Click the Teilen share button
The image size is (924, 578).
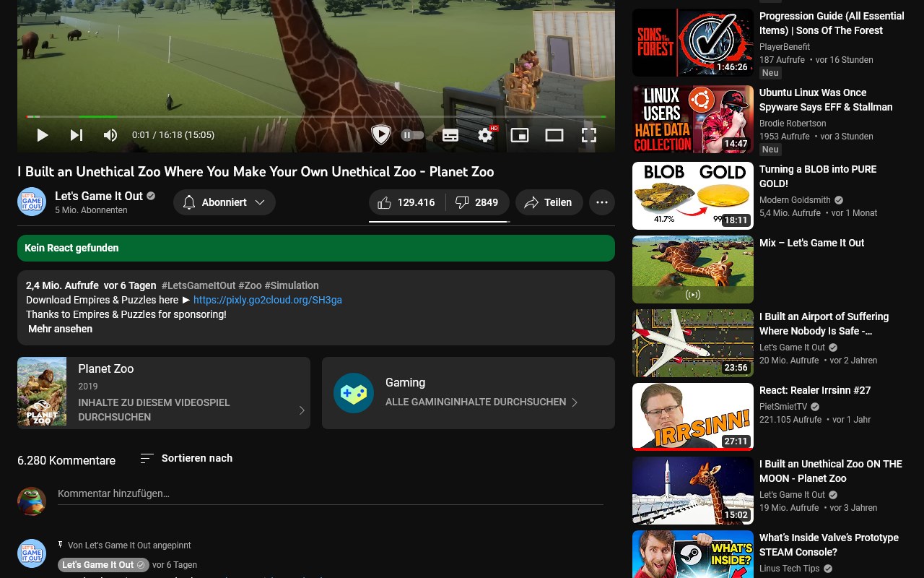point(549,202)
